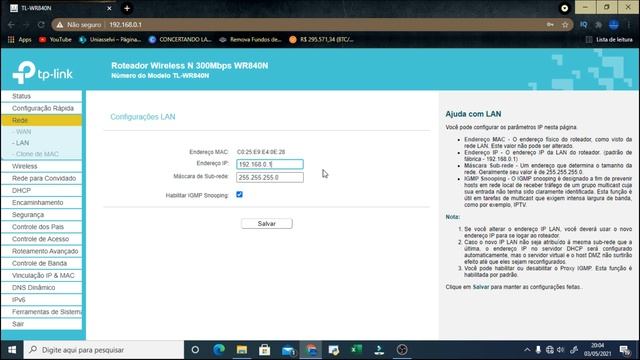This screenshot has height=360, width=640.
Task: Open the notification center icon
Action: coord(624,350)
